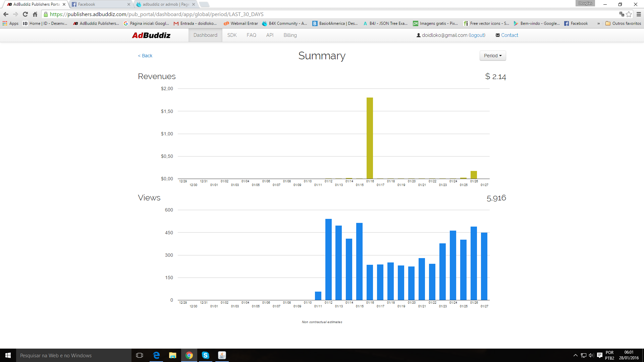
Task: Click Windows Task View icon
Action: (x=140, y=355)
